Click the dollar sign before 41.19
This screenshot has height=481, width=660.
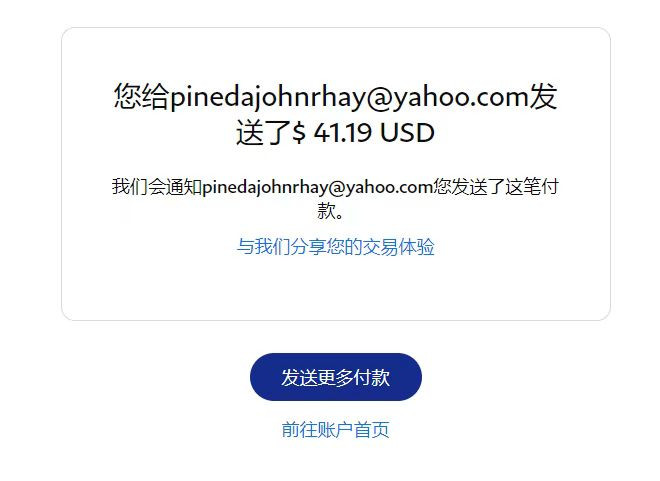299,133
